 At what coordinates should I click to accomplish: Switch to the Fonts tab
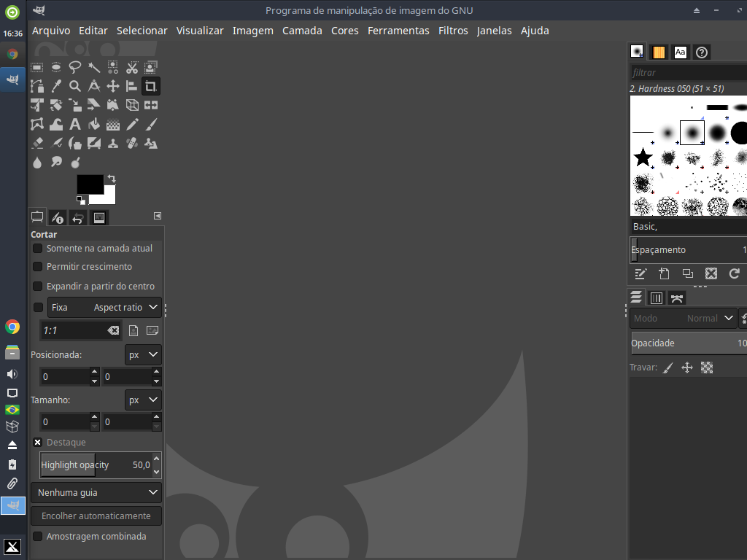(681, 52)
